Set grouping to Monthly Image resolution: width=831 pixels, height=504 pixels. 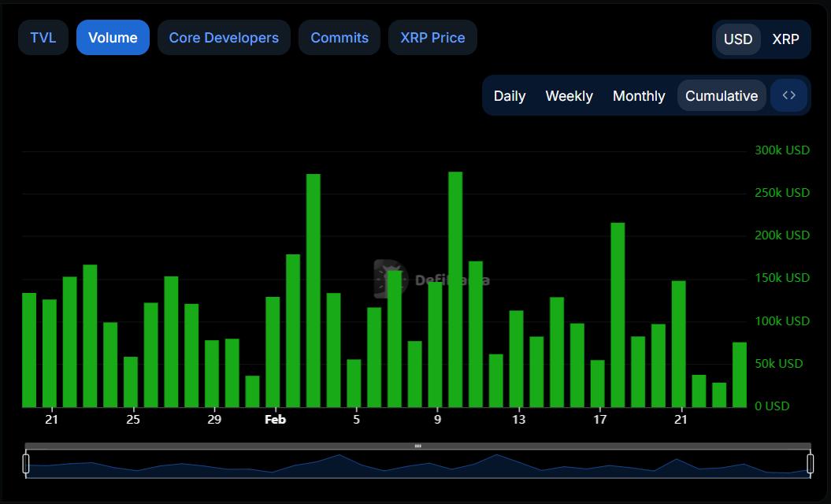(639, 96)
